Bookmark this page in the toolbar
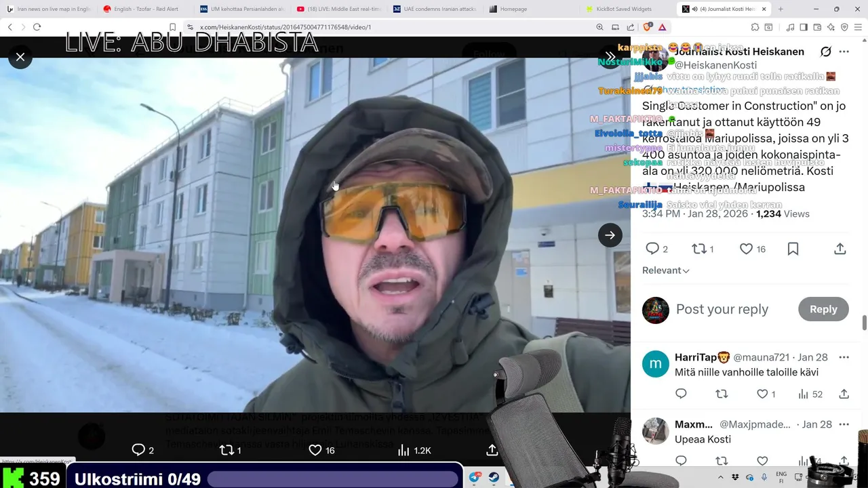Image resolution: width=868 pixels, height=488 pixels. pos(173,27)
